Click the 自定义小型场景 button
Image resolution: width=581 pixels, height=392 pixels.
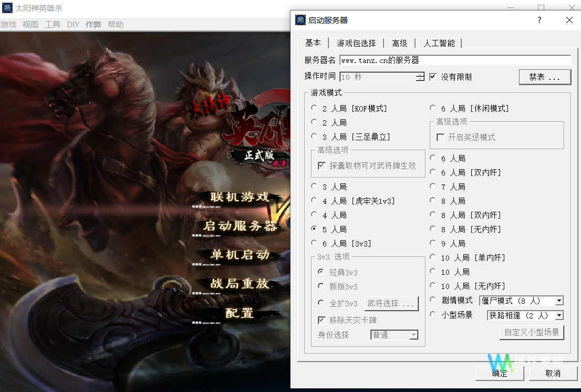pos(532,332)
